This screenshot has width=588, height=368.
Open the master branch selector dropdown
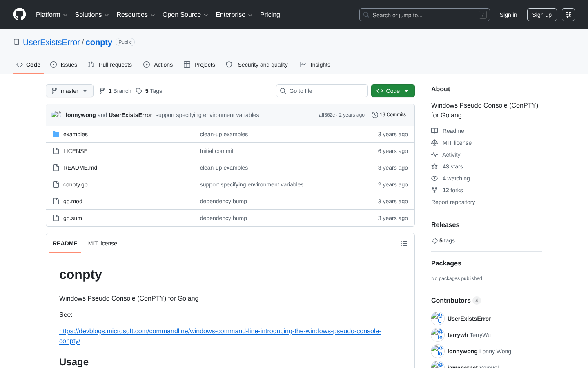point(69,91)
